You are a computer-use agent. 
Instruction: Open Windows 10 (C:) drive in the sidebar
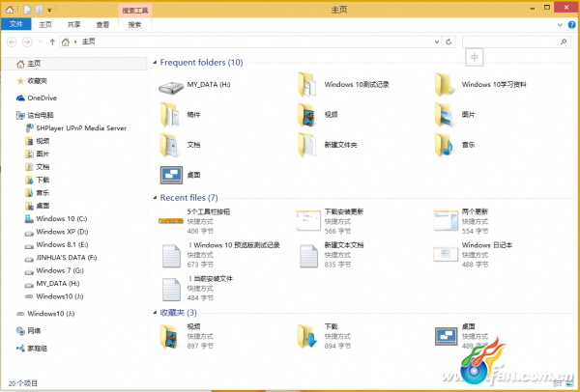[x=56, y=219]
